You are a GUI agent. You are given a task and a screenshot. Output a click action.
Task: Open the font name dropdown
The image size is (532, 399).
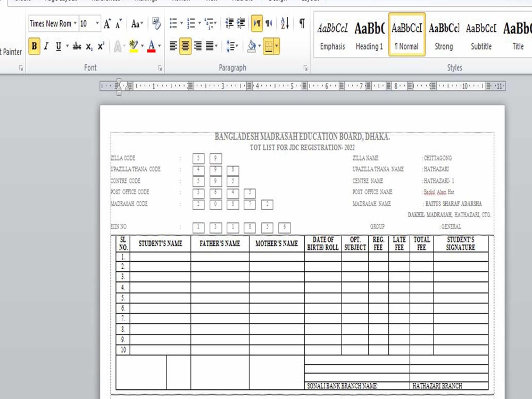(x=75, y=23)
